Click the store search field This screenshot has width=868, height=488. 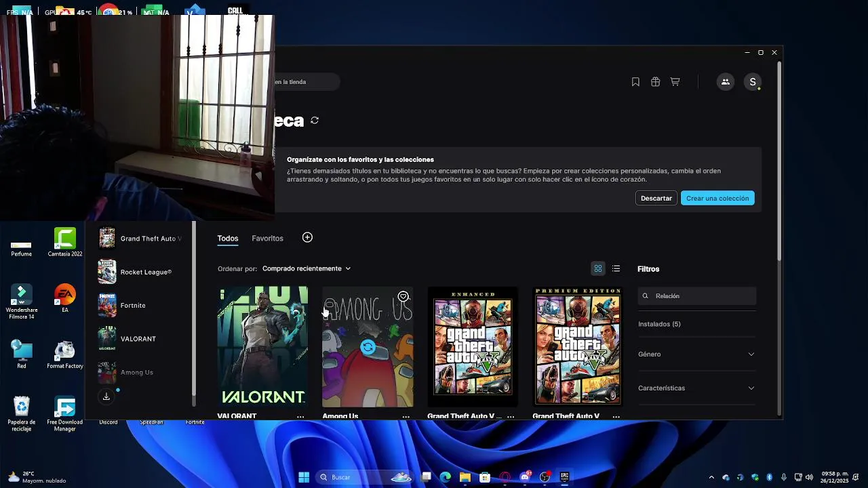tap(307, 82)
